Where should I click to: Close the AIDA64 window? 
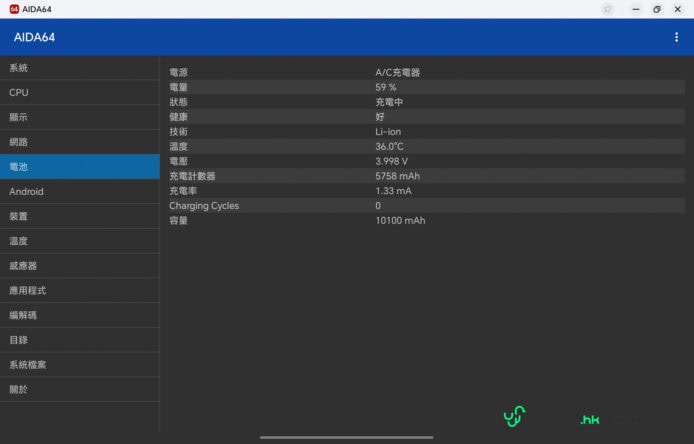678,9
